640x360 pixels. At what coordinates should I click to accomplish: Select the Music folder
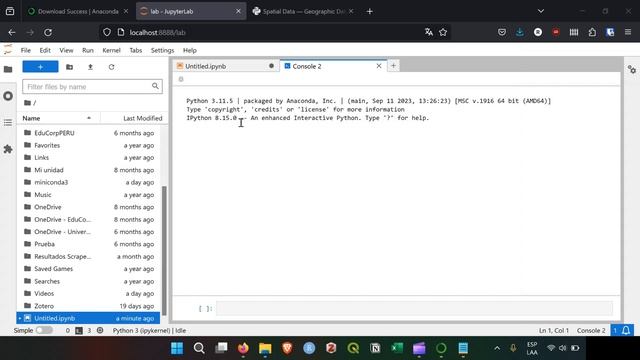tap(89, 195)
